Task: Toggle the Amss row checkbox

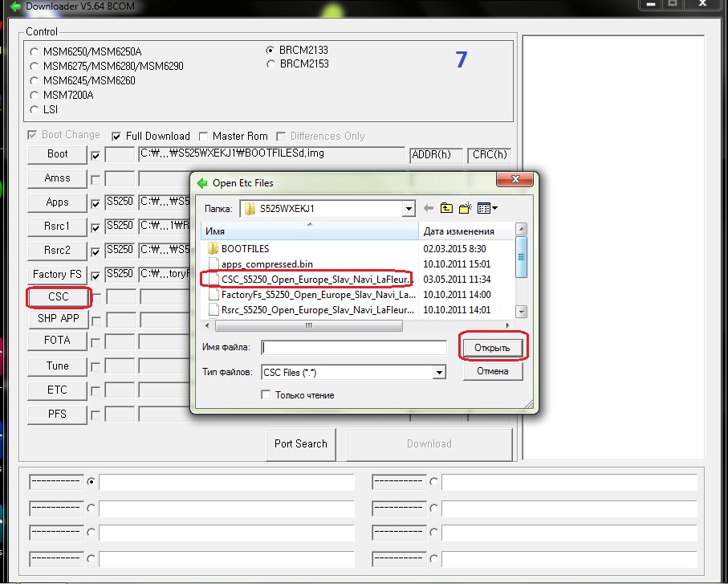Action: (x=96, y=179)
